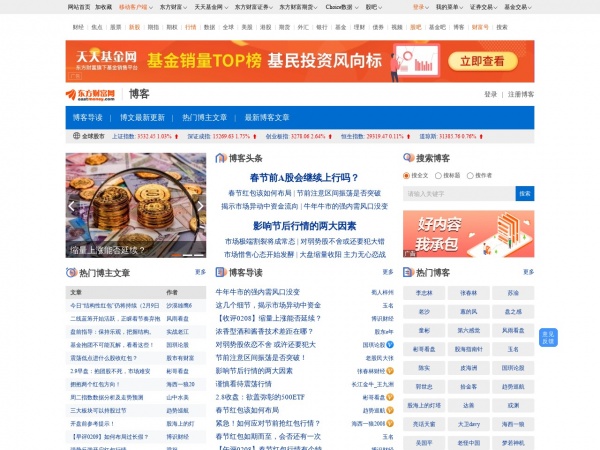This screenshot has width=600, height=450.
Task: Click the 热门博主文章 section icon
Action: pyautogui.click(x=72, y=272)
